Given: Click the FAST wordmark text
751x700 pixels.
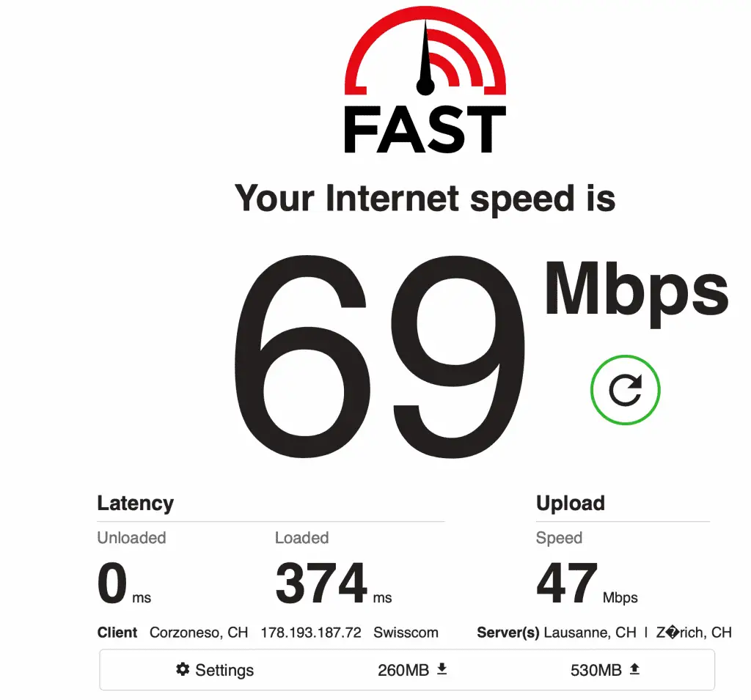Looking at the screenshot, I should pos(425,129).
